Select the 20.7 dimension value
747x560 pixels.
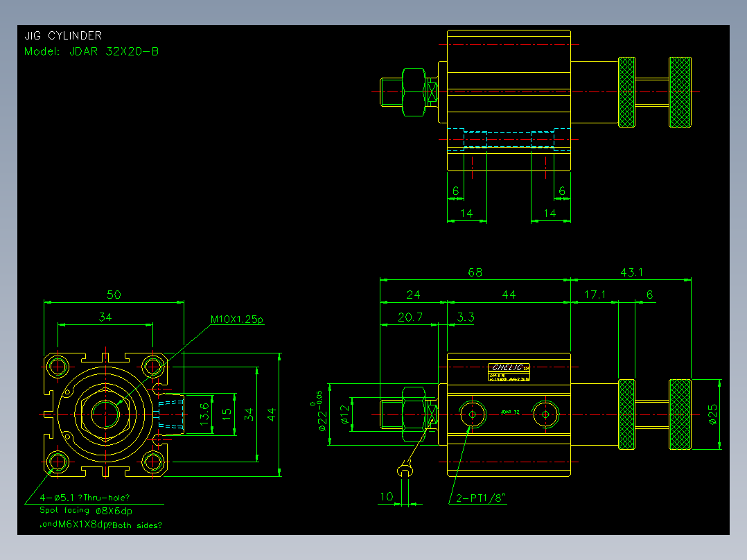coord(410,317)
